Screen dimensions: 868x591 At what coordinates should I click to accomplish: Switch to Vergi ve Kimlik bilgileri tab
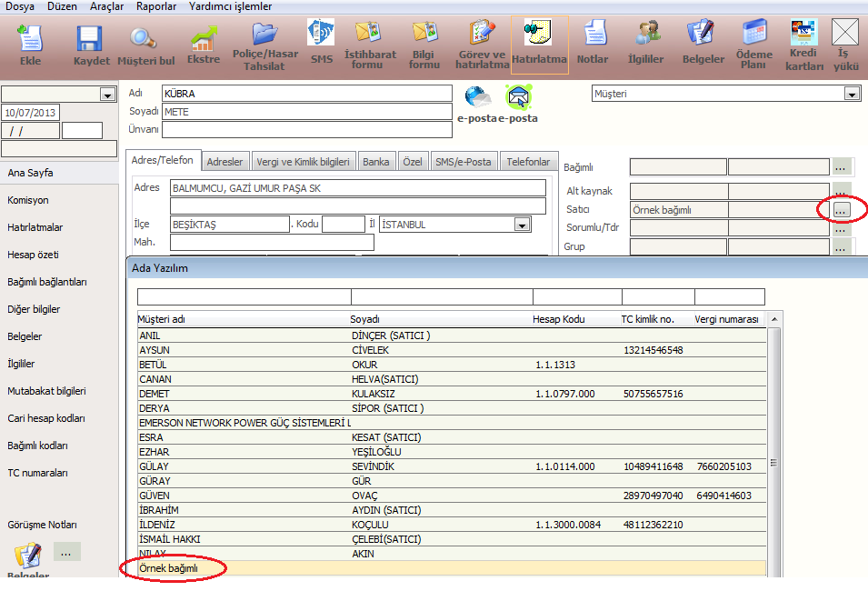(x=302, y=162)
